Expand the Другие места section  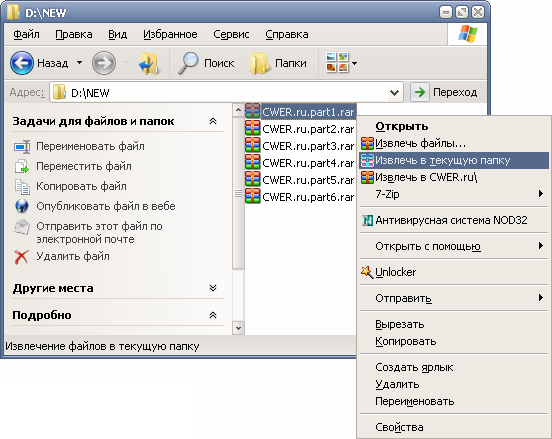[213, 288]
